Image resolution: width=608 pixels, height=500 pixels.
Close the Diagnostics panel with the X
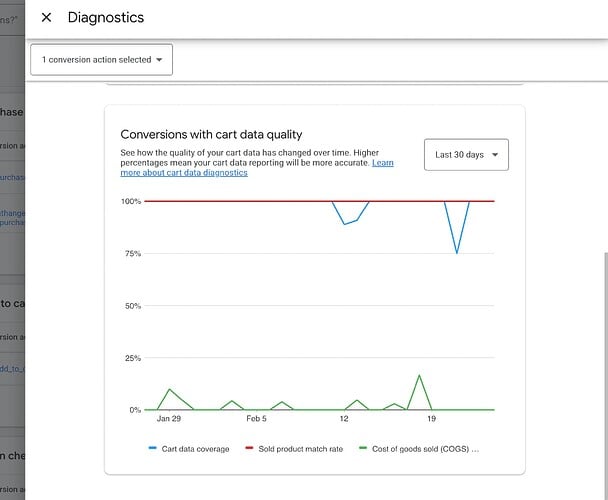coord(46,18)
